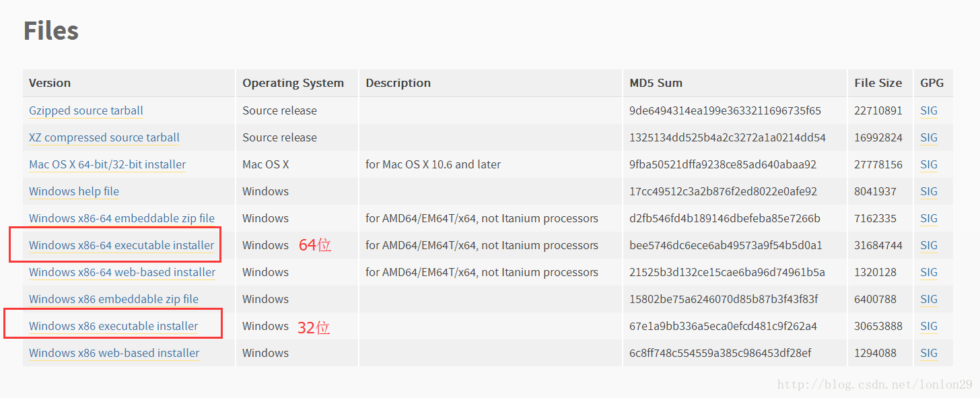980x398 pixels.
Task: Open SIG for Gzipped source tarball
Action: [x=929, y=110]
